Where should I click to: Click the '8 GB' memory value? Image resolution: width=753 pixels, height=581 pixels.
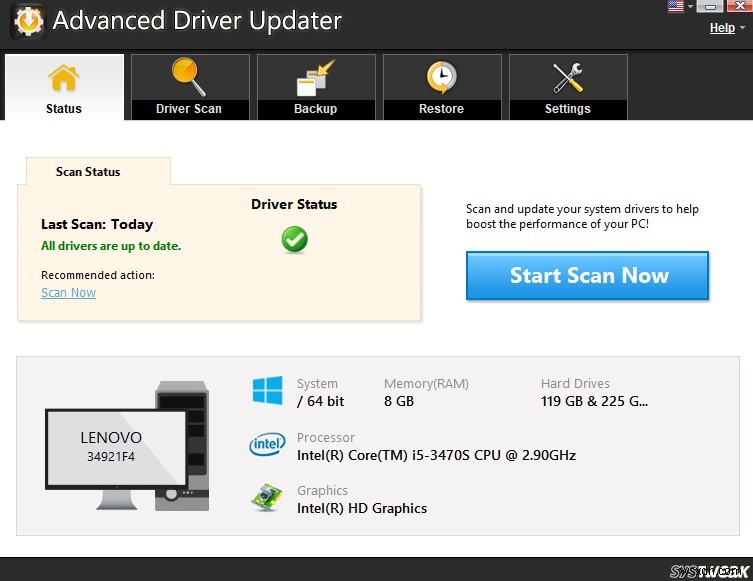point(399,401)
